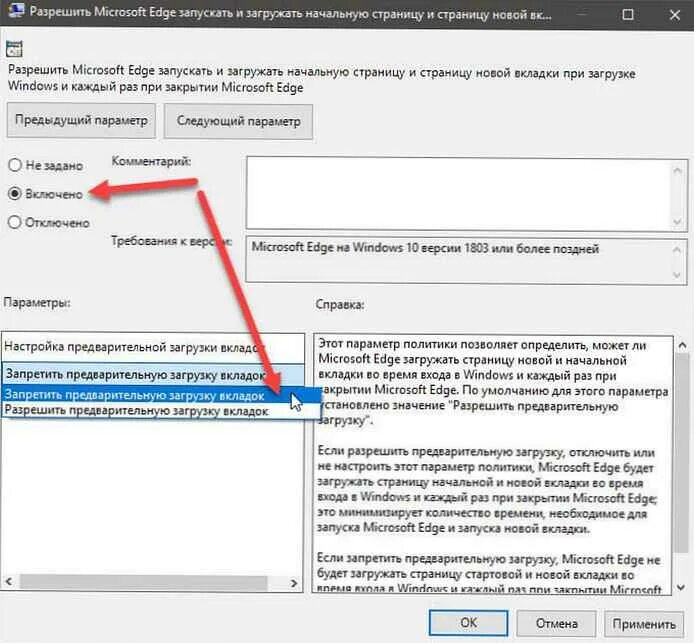This screenshot has width=694, height=643.
Task: Click the 'Параметры:' label
Action: [37, 303]
